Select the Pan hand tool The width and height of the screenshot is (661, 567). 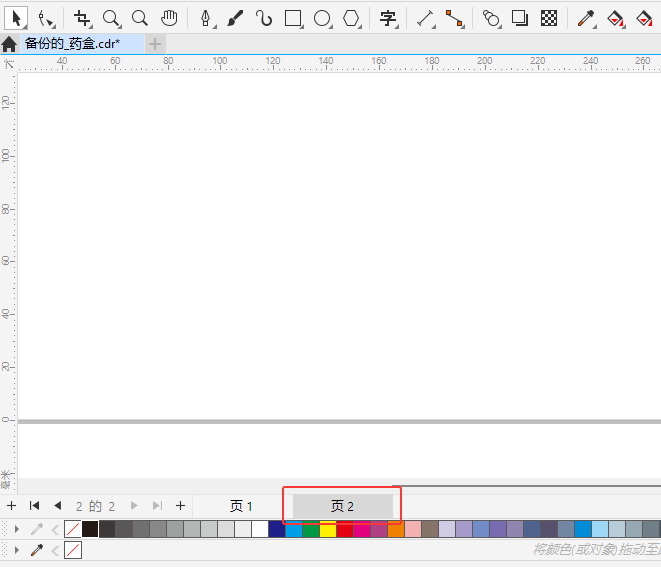tap(169, 19)
